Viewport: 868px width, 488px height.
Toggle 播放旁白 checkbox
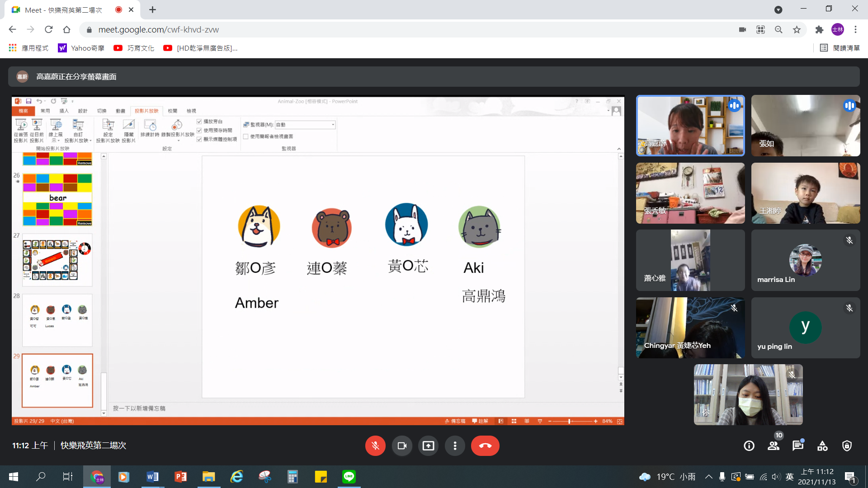pyautogui.click(x=199, y=122)
